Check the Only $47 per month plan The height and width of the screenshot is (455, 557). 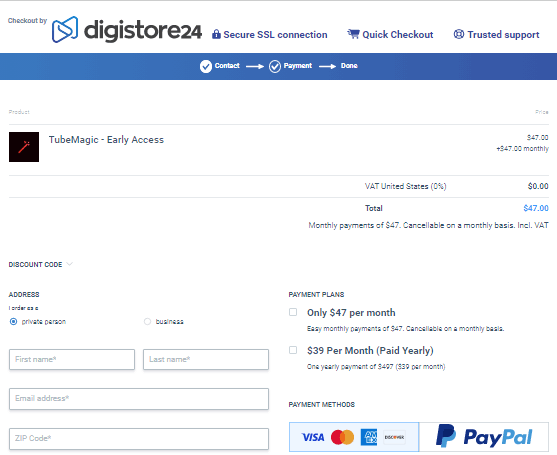[x=293, y=312]
